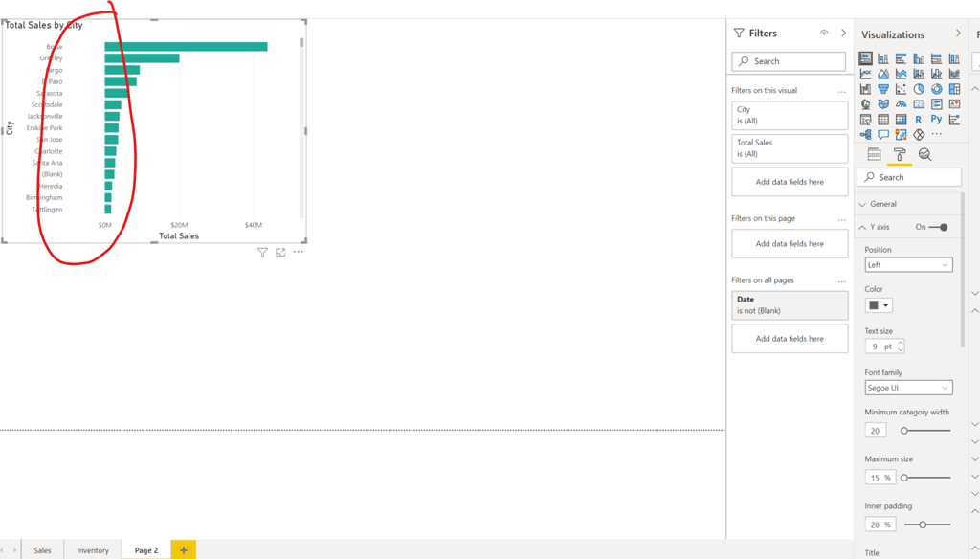Image resolution: width=980 pixels, height=559 pixels.
Task: Choose the slicer visualization icon
Action: pyautogui.click(x=865, y=119)
